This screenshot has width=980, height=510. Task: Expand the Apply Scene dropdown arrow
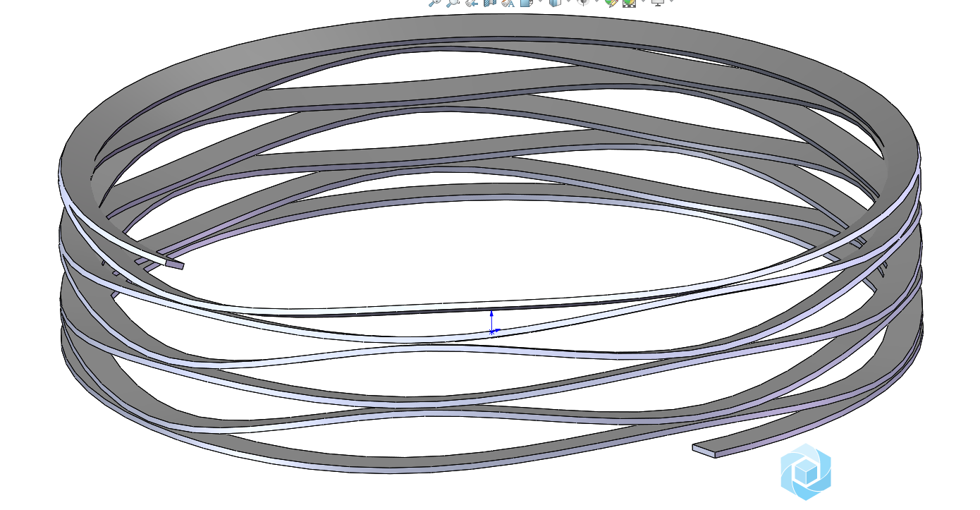[x=643, y=1]
